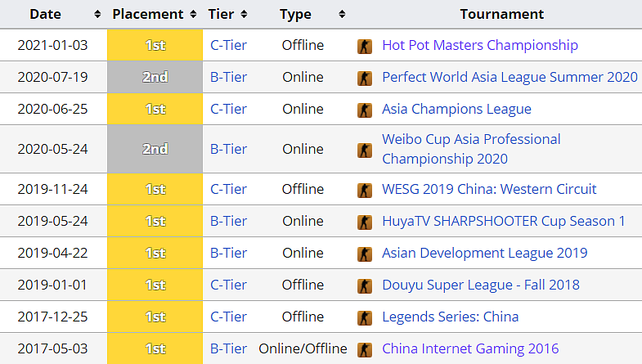Sort table by Date column arrows

[97, 15]
